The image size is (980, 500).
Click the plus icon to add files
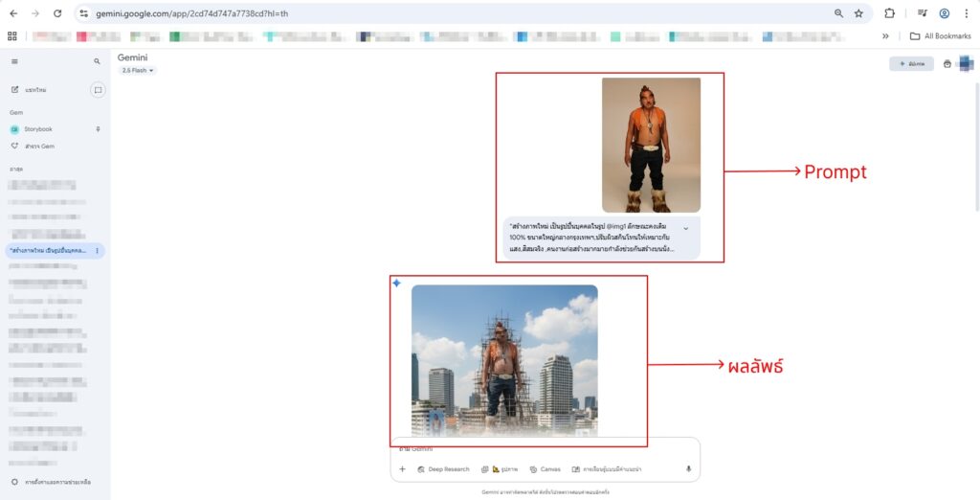pos(402,469)
